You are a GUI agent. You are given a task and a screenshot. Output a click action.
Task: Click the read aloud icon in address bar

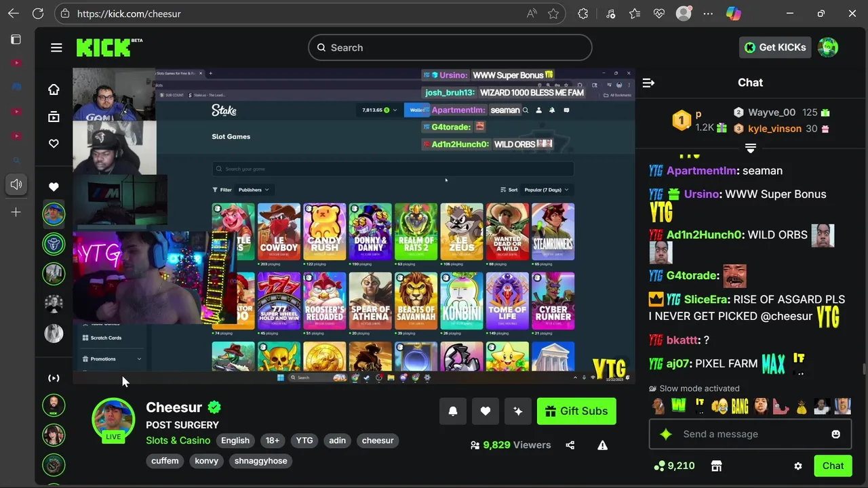pyautogui.click(x=531, y=14)
